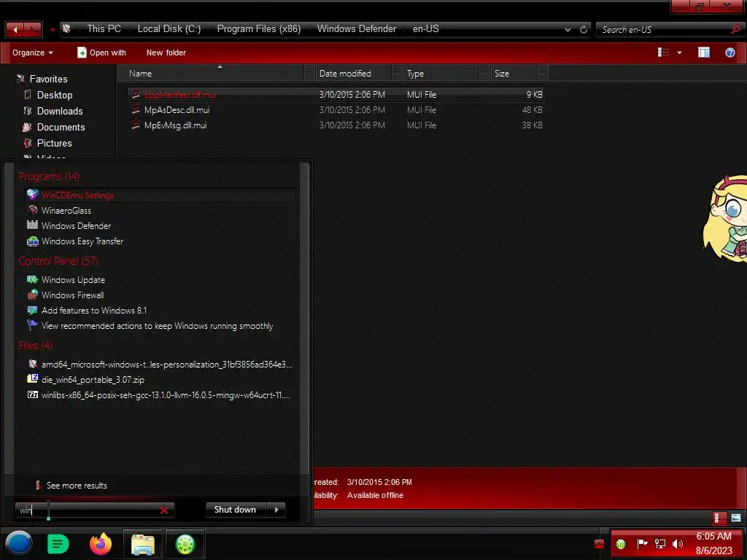The height and width of the screenshot is (560, 747).
Task: Click the folder icon in the address bar
Action: tap(66, 29)
